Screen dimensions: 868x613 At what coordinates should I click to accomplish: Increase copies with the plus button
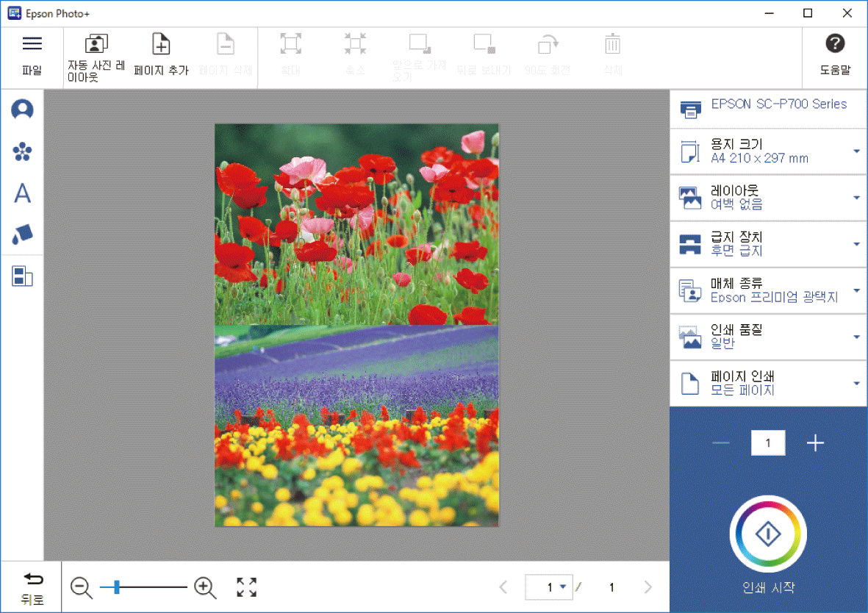click(x=815, y=443)
